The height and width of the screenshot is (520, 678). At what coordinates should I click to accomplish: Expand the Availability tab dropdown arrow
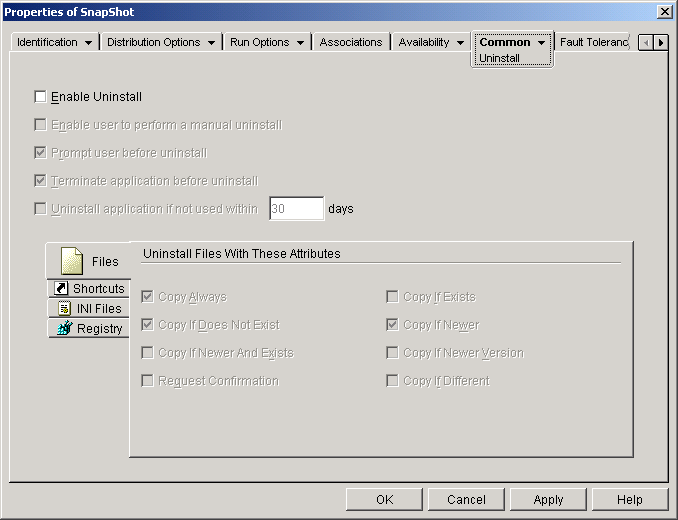pyautogui.click(x=461, y=43)
